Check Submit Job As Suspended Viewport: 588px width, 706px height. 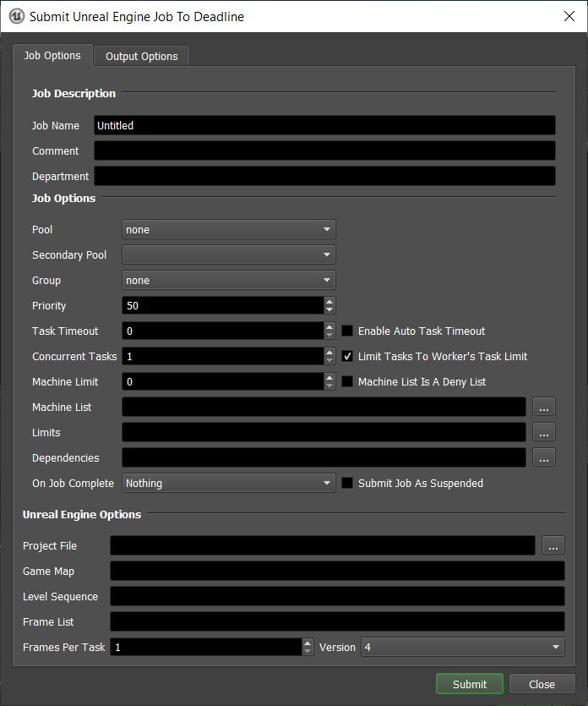(347, 483)
